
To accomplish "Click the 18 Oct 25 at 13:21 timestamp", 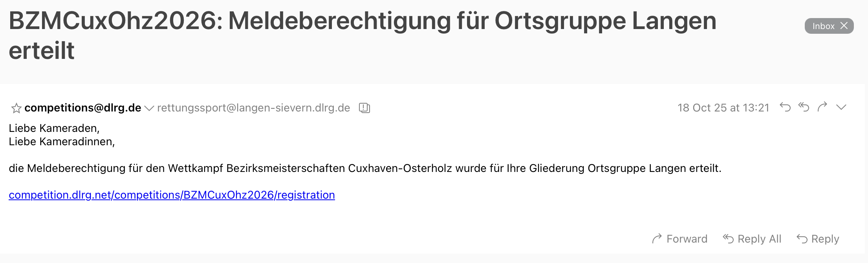I will click(x=723, y=108).
